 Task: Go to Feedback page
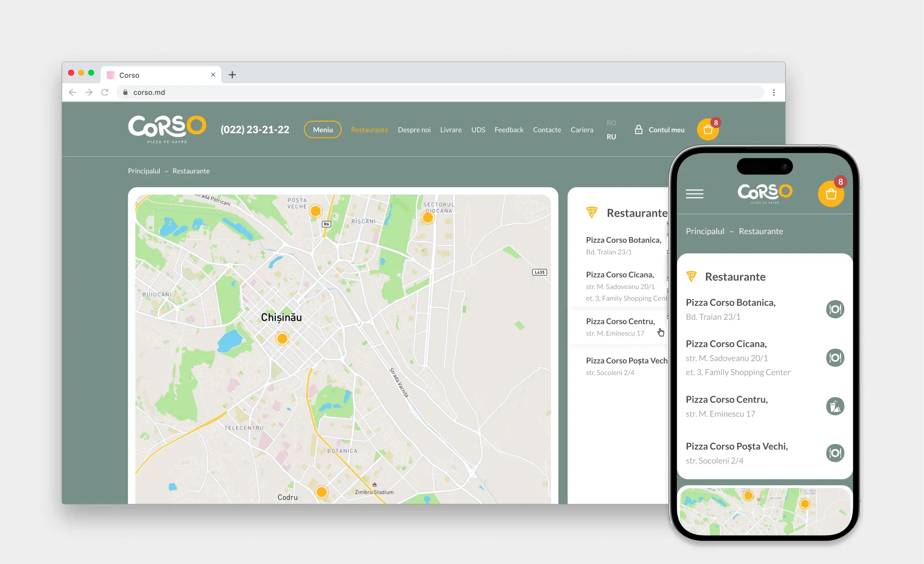509,130
